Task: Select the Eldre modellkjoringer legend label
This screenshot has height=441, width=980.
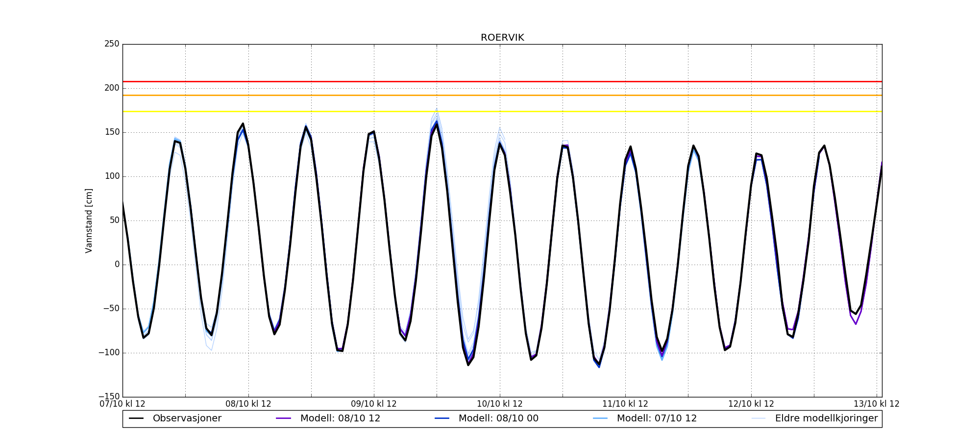Action: coord(826,418)
